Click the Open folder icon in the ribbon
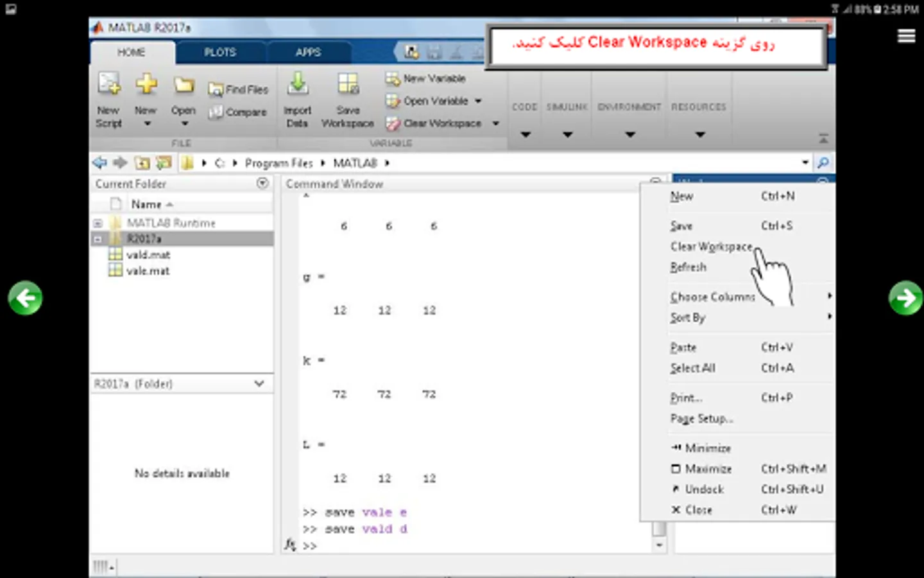Screen dimensions: 924x578 point(184,85)
